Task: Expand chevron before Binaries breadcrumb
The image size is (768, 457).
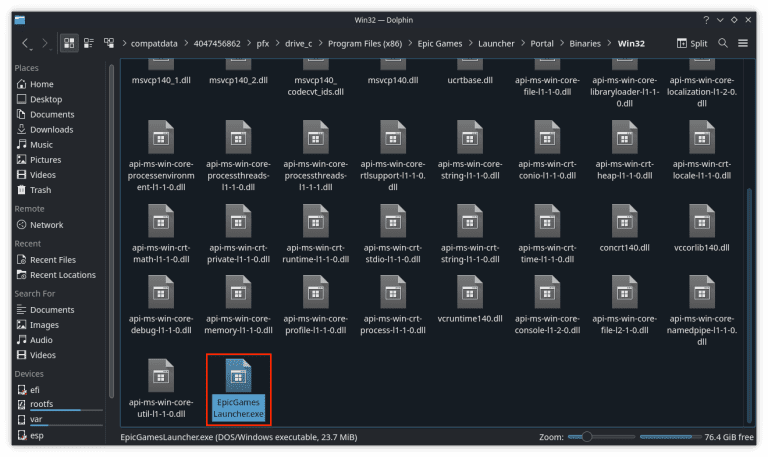Action: (562, 44)
